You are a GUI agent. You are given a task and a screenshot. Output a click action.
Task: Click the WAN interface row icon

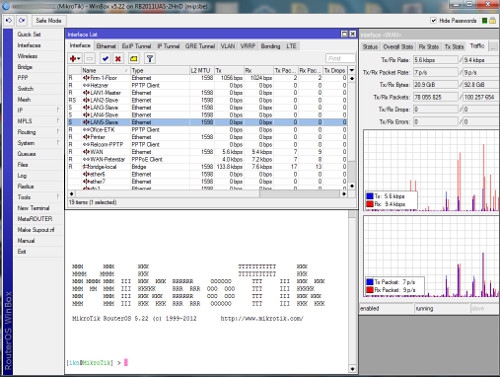pyautogui.click(x=86, y=152)
